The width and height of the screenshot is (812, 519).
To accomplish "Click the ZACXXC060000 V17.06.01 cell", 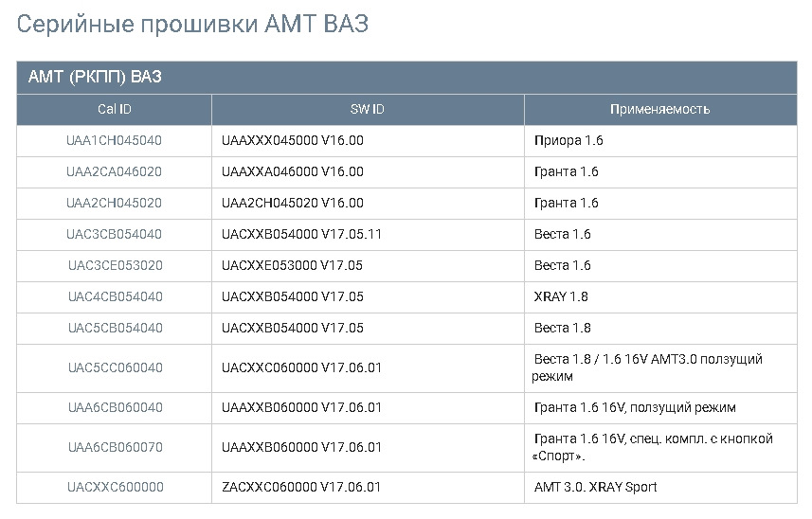I will tap(300, 487).
